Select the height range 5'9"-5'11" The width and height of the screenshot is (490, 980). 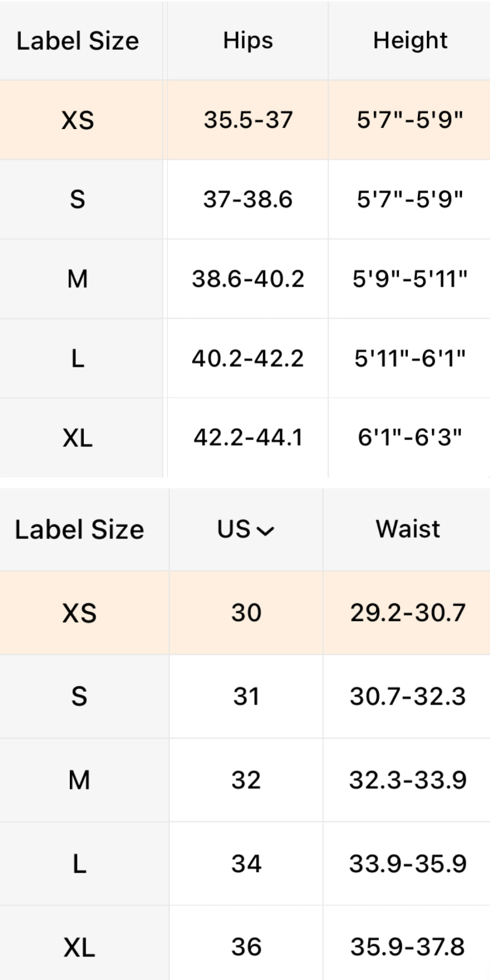tap(410, 279)
